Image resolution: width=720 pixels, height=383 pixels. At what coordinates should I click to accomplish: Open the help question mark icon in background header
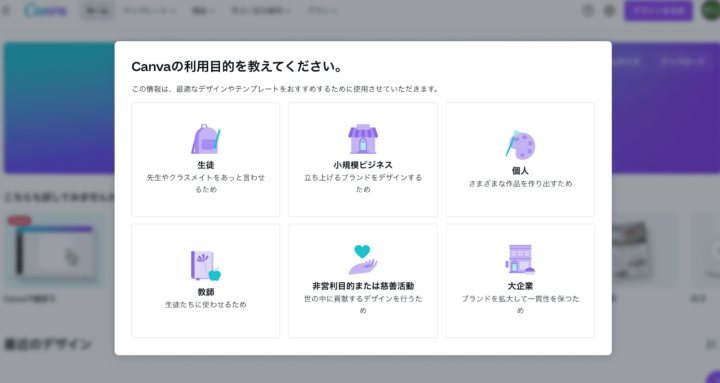pos(588,10)
